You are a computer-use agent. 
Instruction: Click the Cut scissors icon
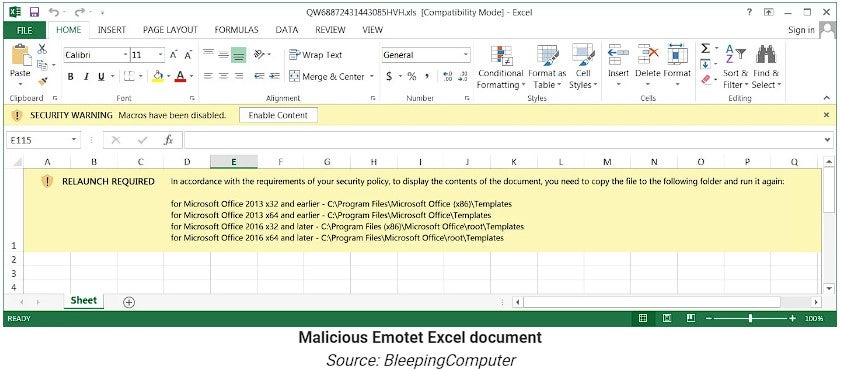42,49
